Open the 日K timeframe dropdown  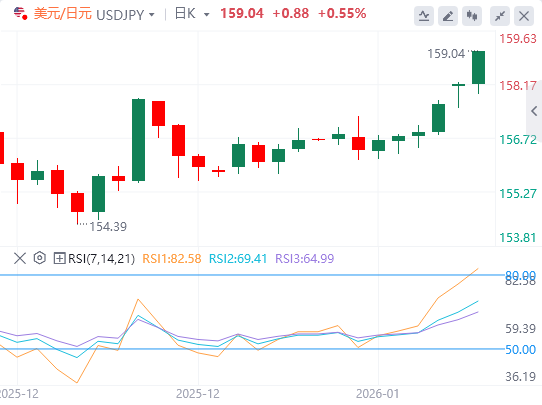207,15
